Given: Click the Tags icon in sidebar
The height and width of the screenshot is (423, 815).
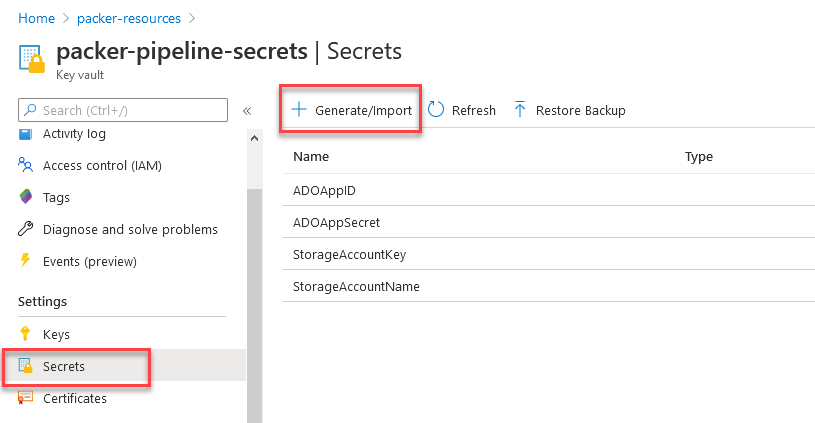Looking at the screenshot, I should pos(26,198).
